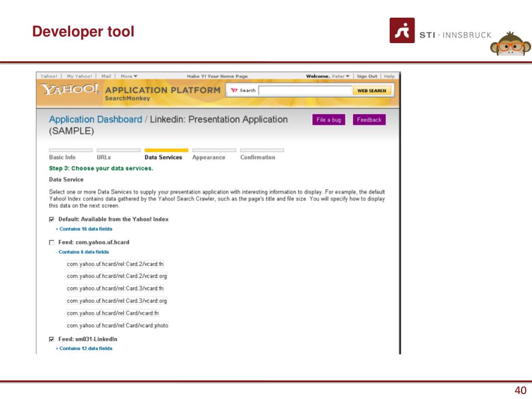
Task: Check the Feed: com.yahoo.uf.hcard checkbox
Action: tap(51, 243)
